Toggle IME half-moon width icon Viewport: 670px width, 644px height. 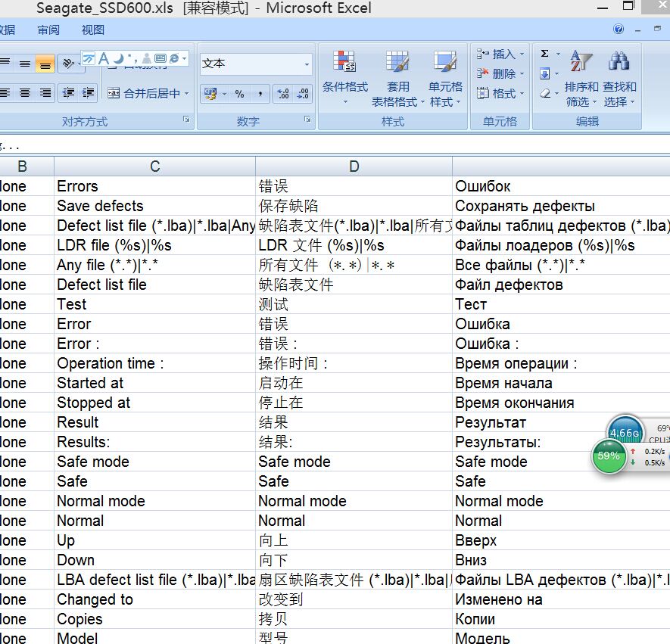tap(119, 58)
